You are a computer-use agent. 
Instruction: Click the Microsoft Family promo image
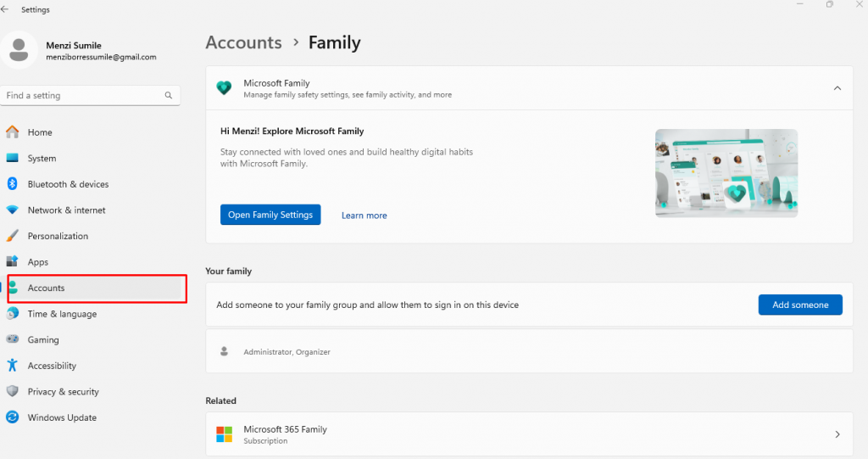coord(726,173)
